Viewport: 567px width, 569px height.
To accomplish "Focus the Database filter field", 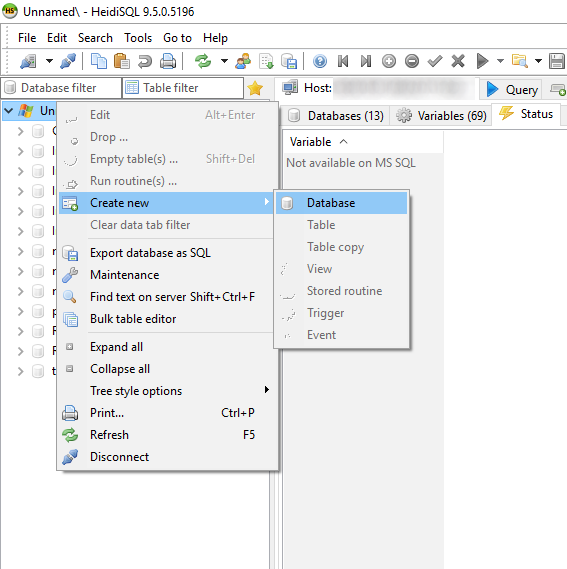I will 61,88.
